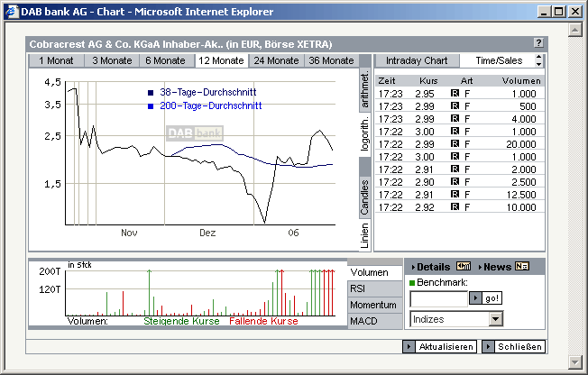Click the Details chart icon

464,267
